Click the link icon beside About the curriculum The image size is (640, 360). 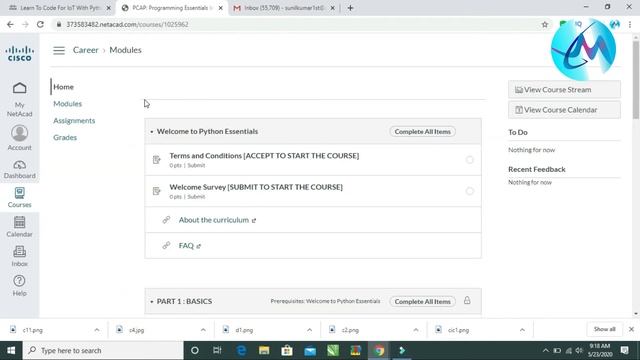click(x=166, y=220)
